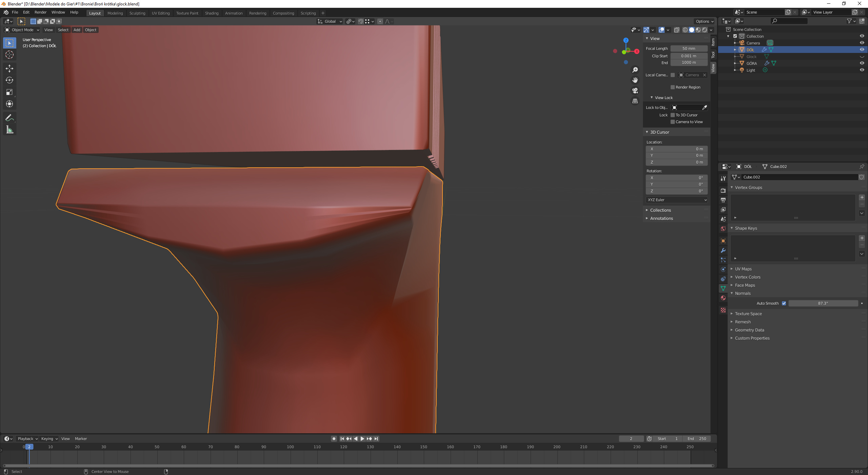
Task: Disable the Auto Smooth checkbox
Action: [x=784, y=303]
